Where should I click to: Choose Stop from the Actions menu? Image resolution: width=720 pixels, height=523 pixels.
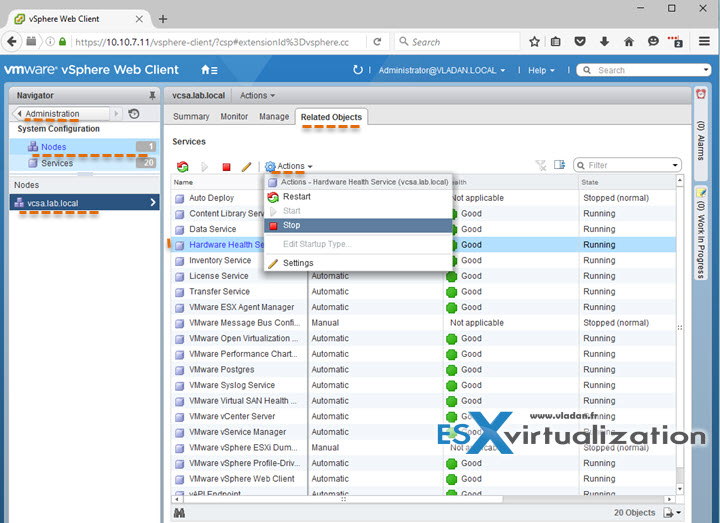(358, 225)
